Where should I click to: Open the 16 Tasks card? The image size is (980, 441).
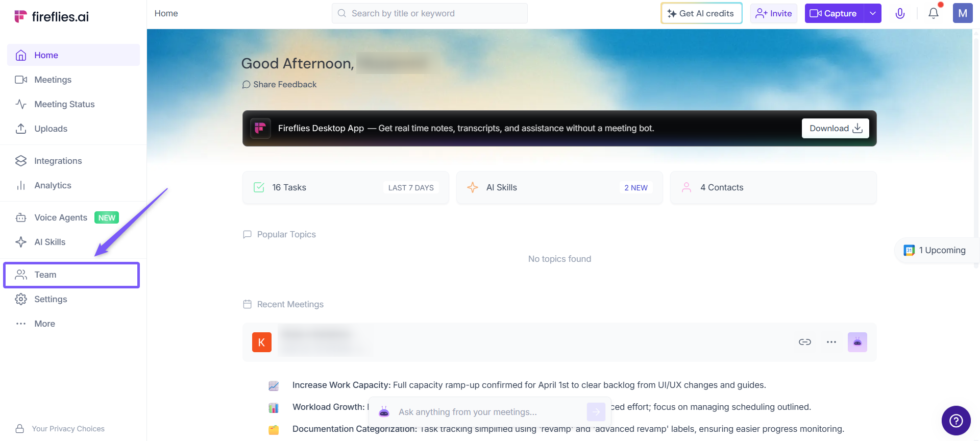(x=346, y=187)
